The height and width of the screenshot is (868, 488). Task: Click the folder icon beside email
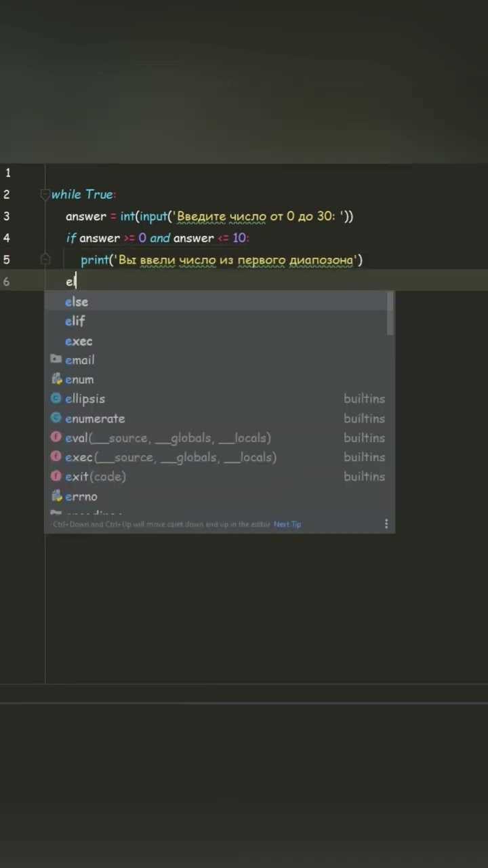56,359
